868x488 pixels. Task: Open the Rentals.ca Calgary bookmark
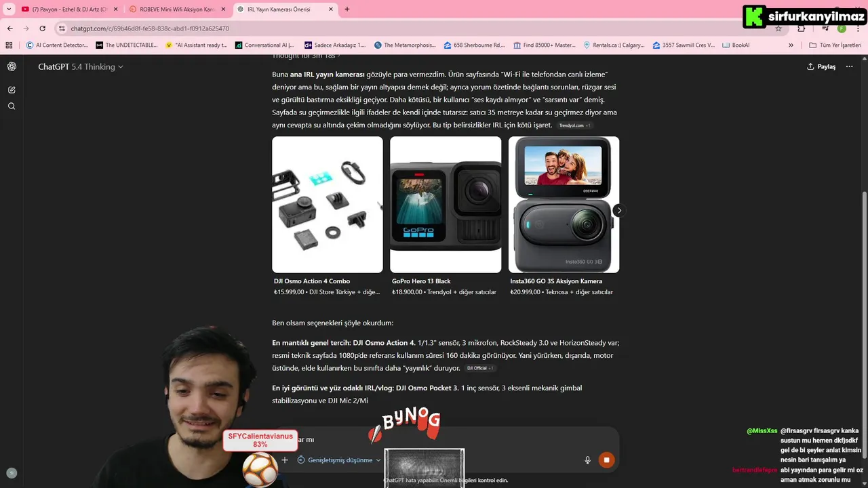click(614, 45)
